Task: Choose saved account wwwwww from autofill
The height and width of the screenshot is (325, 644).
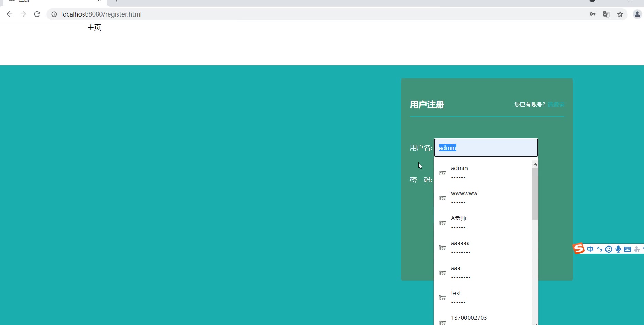Action: pos(483,198)
